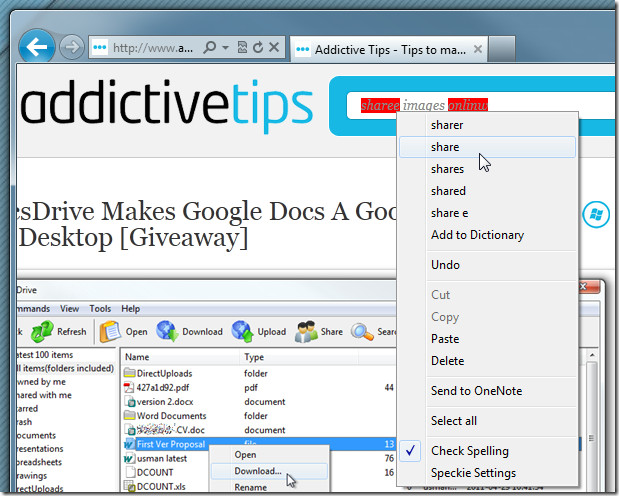Select Undo in the context menu
Viewport: 619px width, 496px height.
pyautogui.click(x=487, y=265)
